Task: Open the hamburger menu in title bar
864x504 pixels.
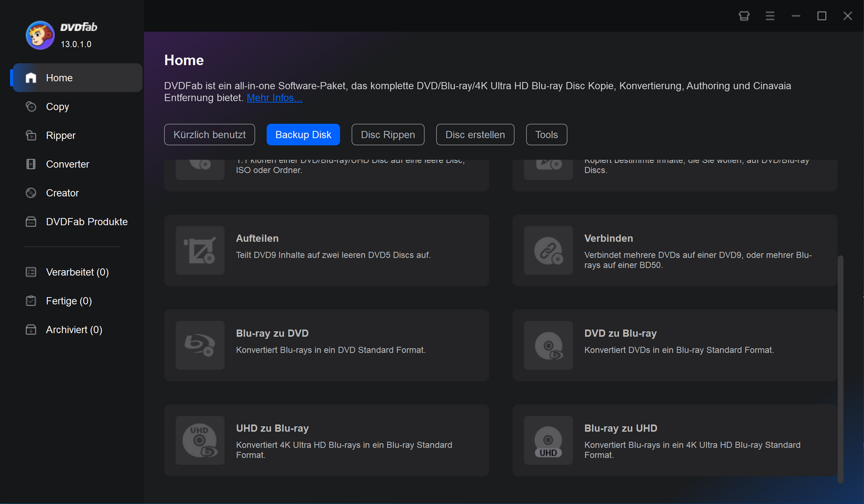Action: pyautogui.click(x=770, y=16)
